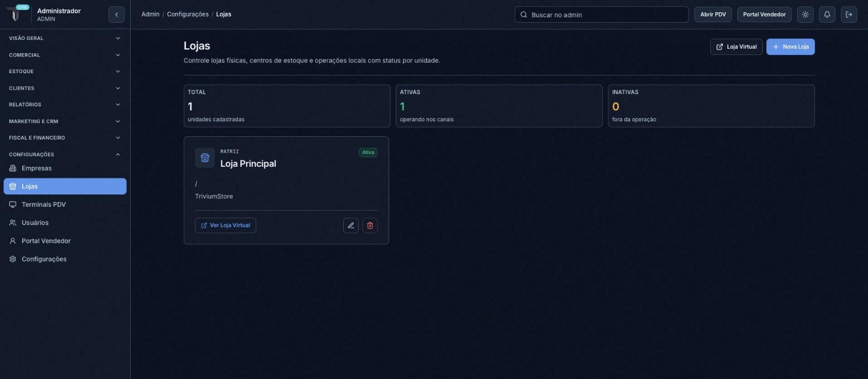Click the application logo in the sidebar
Viewport: 868px width, 379px height.
click(15, 13)
